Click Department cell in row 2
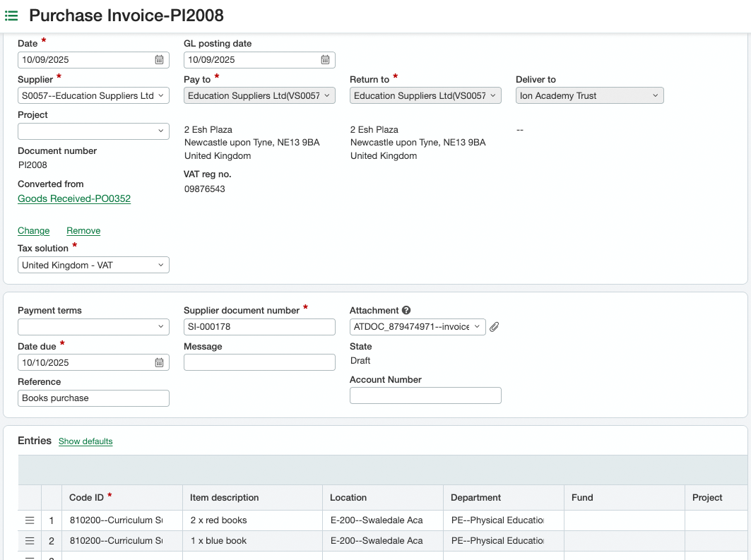Image resolution: width=751 pixels, height=560 pixels. tap(504, 541)
